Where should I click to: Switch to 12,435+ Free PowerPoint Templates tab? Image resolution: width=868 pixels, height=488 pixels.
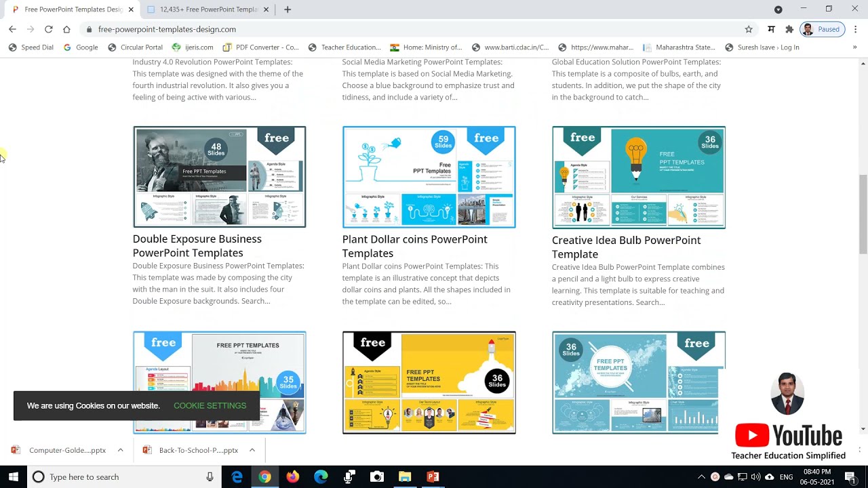[207, 9]
